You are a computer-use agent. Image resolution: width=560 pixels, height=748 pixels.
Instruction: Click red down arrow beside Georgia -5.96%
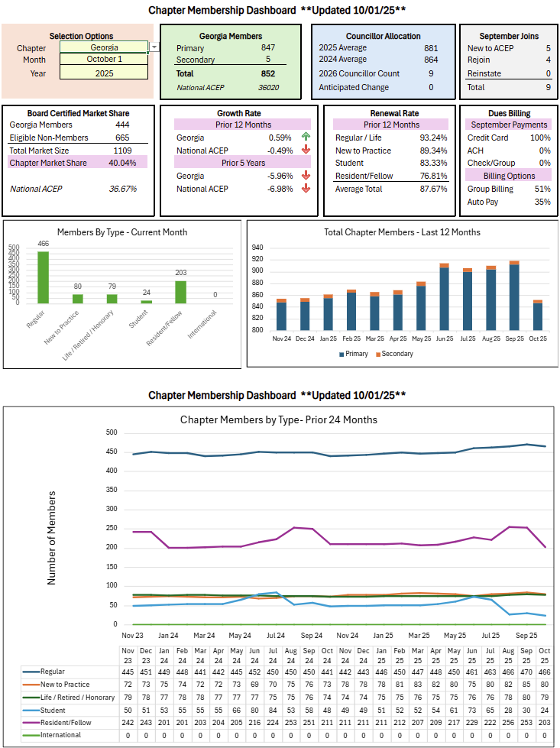(306, 176)
